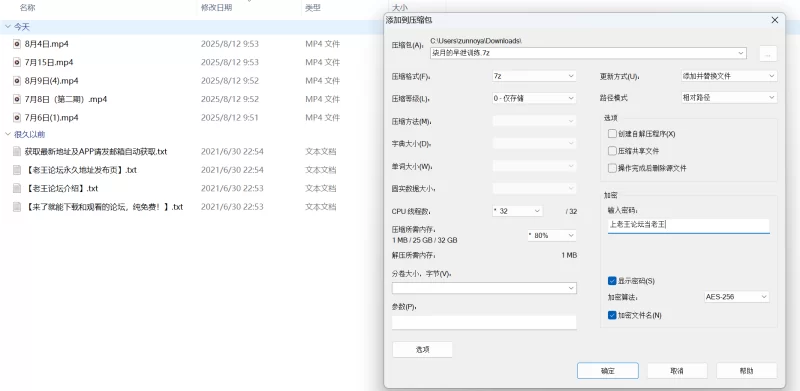Click date 2025/8/12 9:51
Image resolution: width=800 pixels, height=391 pixels.
click(x=230, y=117)
